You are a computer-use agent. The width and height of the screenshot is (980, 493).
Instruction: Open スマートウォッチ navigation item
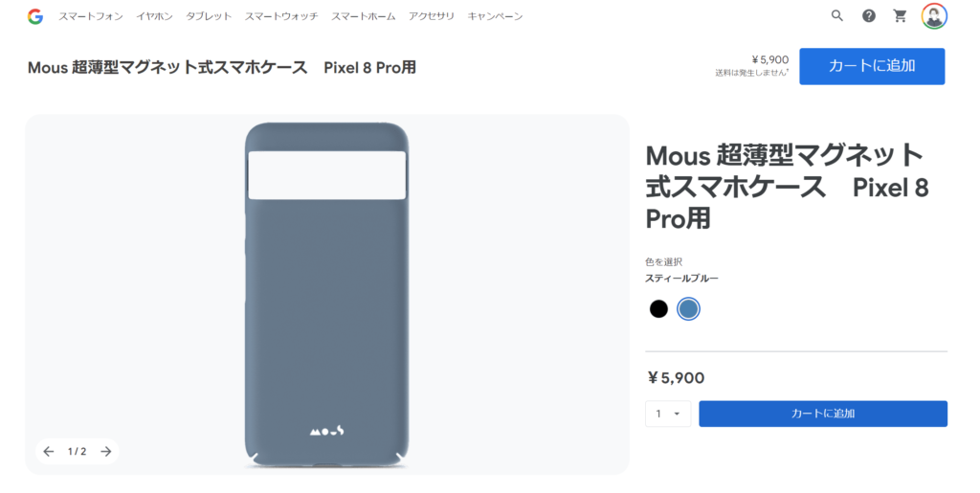tap(281, 17)
